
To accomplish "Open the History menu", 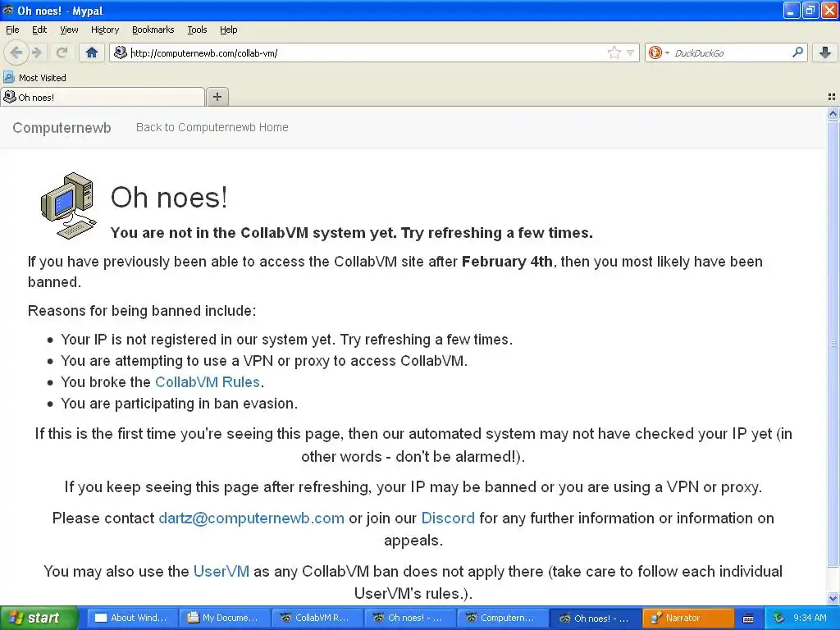I will tap(104, 30).
